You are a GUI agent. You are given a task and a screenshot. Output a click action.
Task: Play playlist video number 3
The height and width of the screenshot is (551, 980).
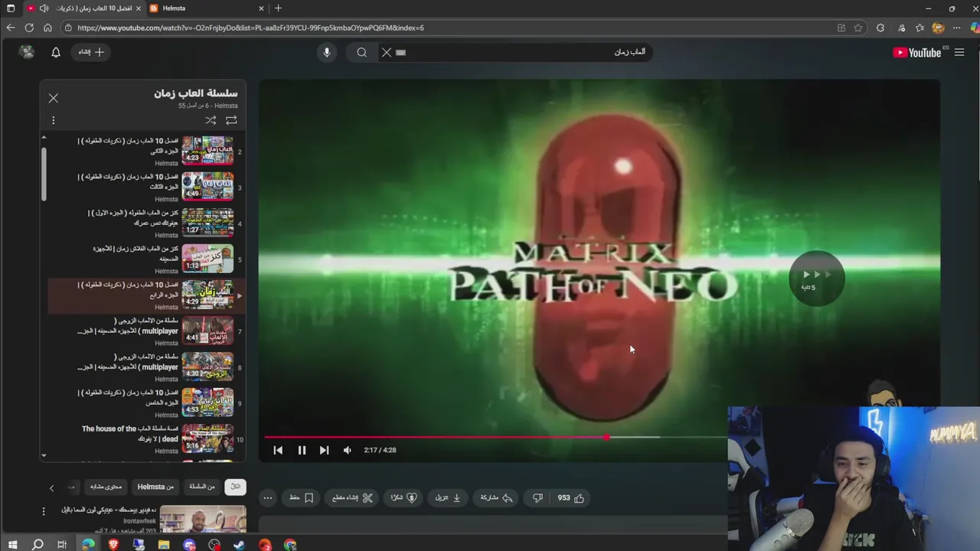[145, 187]
